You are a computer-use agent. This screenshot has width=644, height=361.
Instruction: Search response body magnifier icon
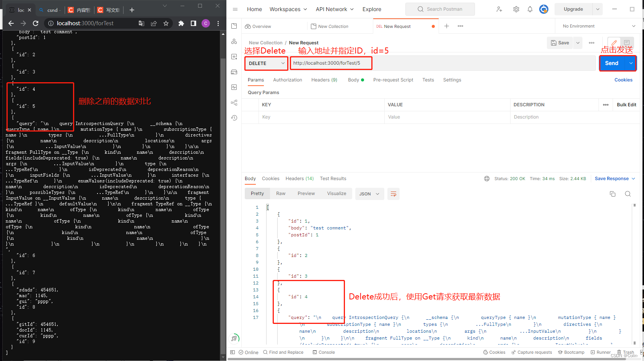tap(628, 194)
